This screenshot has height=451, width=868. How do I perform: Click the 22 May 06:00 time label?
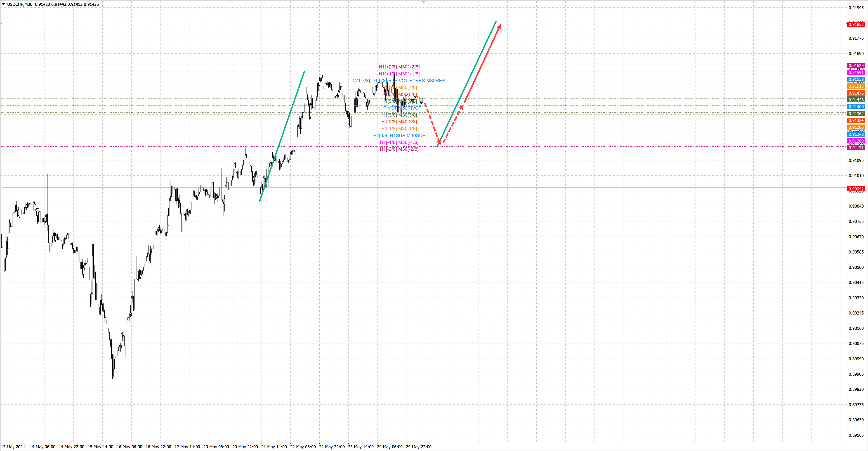303,447
